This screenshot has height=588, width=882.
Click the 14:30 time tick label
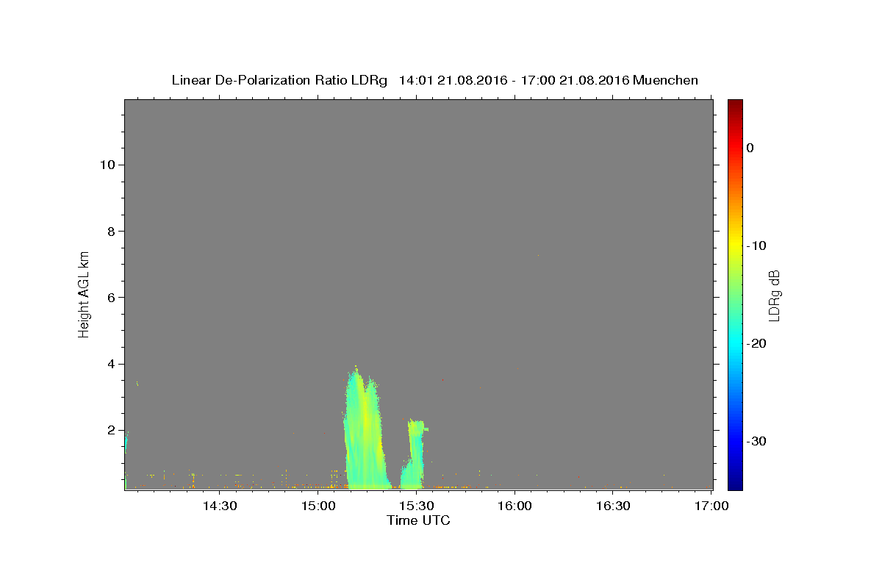click(x=219, y=506)
